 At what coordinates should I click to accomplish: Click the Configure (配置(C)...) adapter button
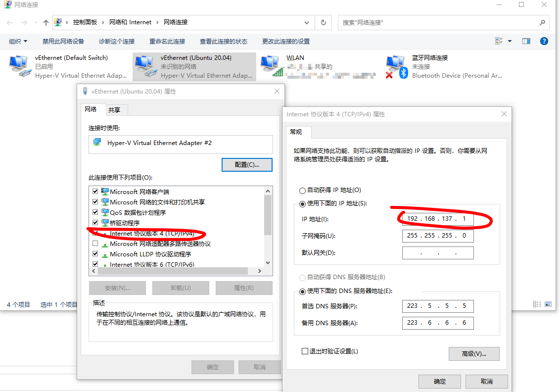pyautogui.click(x=247, y=165)
